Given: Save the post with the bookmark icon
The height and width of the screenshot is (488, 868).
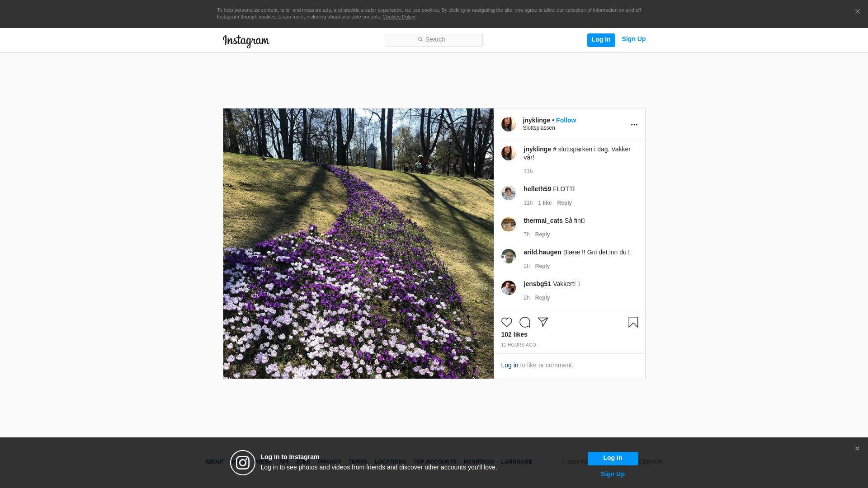Looking at the screenshot, I should pyautogui.click(x=633, y=322).
